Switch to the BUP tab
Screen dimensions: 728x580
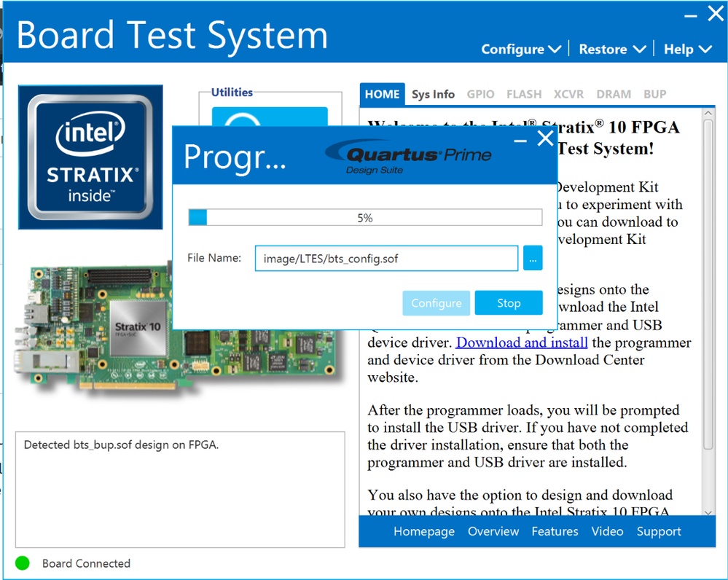[x=654, y=94]
